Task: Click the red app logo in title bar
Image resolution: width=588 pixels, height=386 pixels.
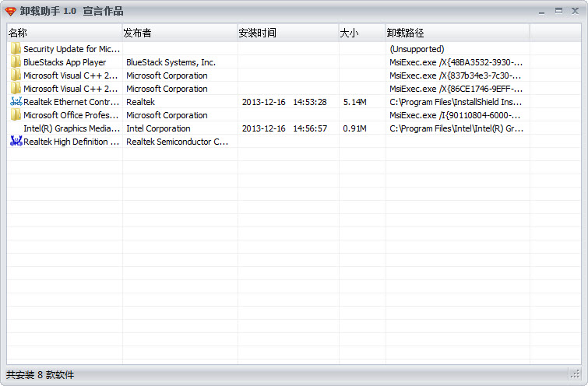Action: (10, 11)
